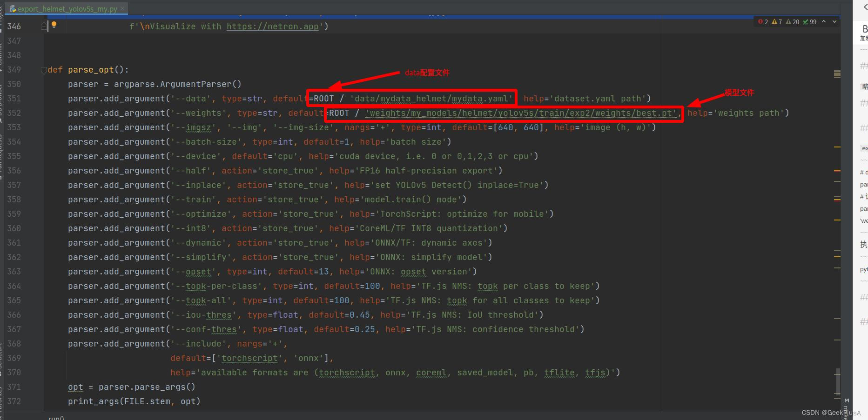Click the '--imgsz' argument string

click(194, 127)
